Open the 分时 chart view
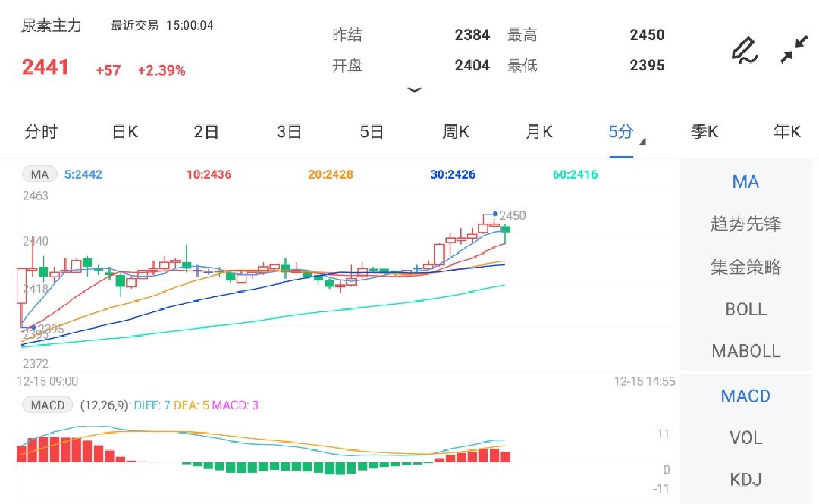 tap(42, 132)
